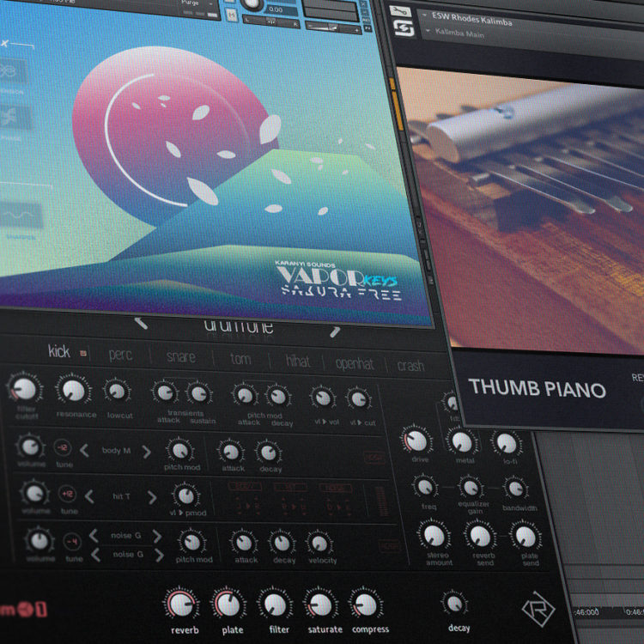The width and height of the screenshot is (644, 644).
Task: Click the bottom-right decay knob
Action: [x=454, y=604]
